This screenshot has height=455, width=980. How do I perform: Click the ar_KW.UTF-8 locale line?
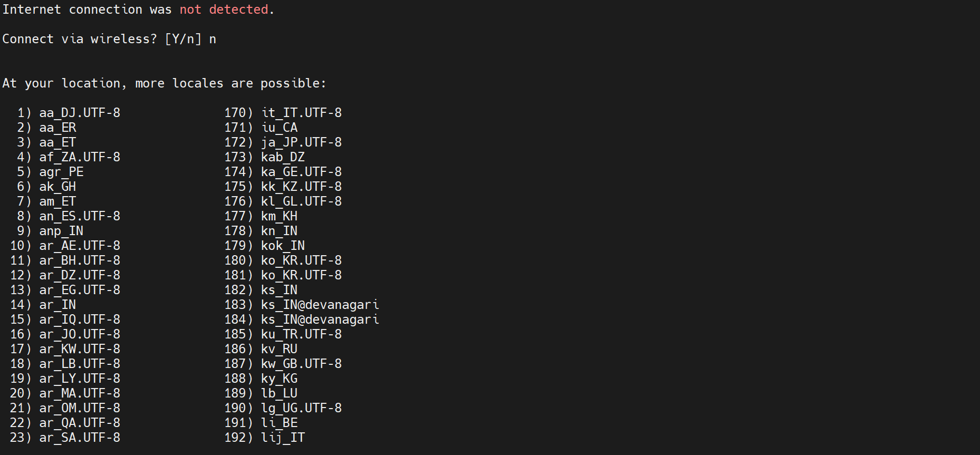(x=79, y=349)
